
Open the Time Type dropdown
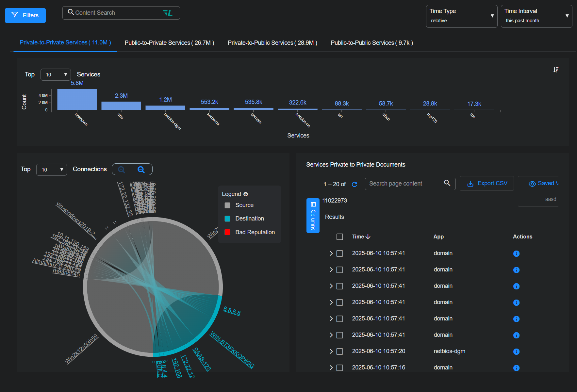(x=461, y=16)
